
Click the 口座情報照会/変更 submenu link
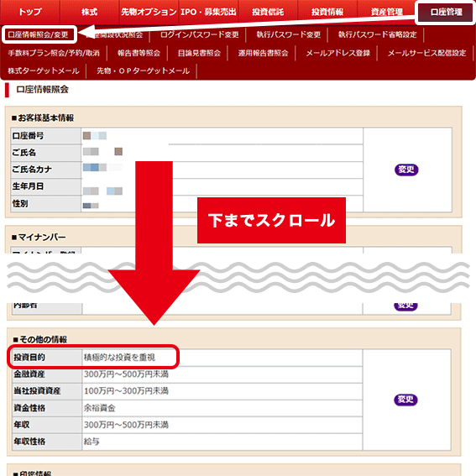tap(39, 34)
